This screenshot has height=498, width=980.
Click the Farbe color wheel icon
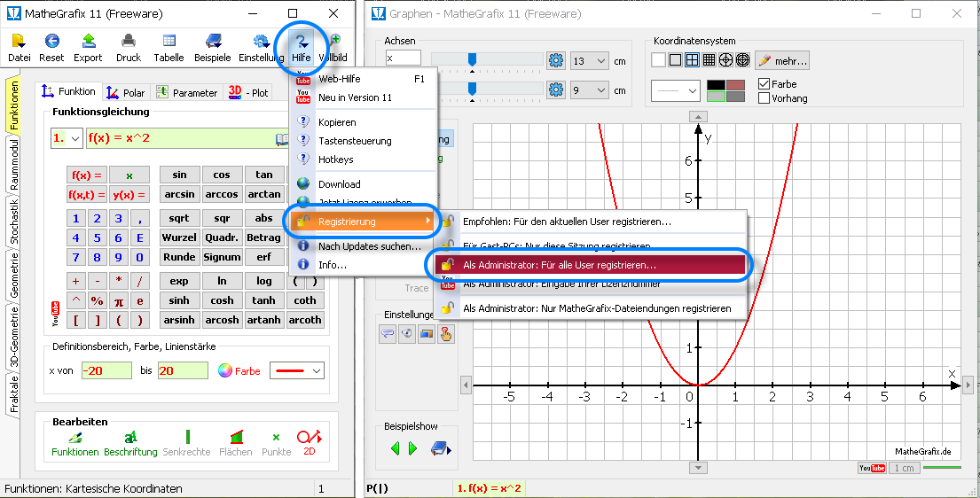click(225, 370)
